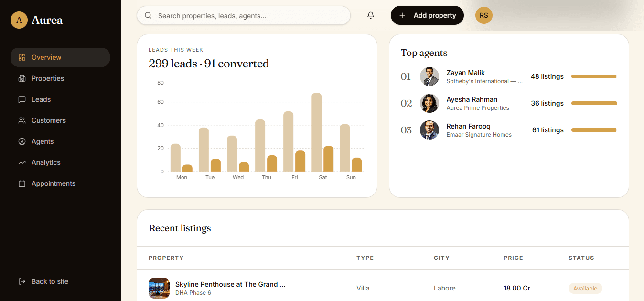Click Rehan Farooq's profile photo

[429, 130]
